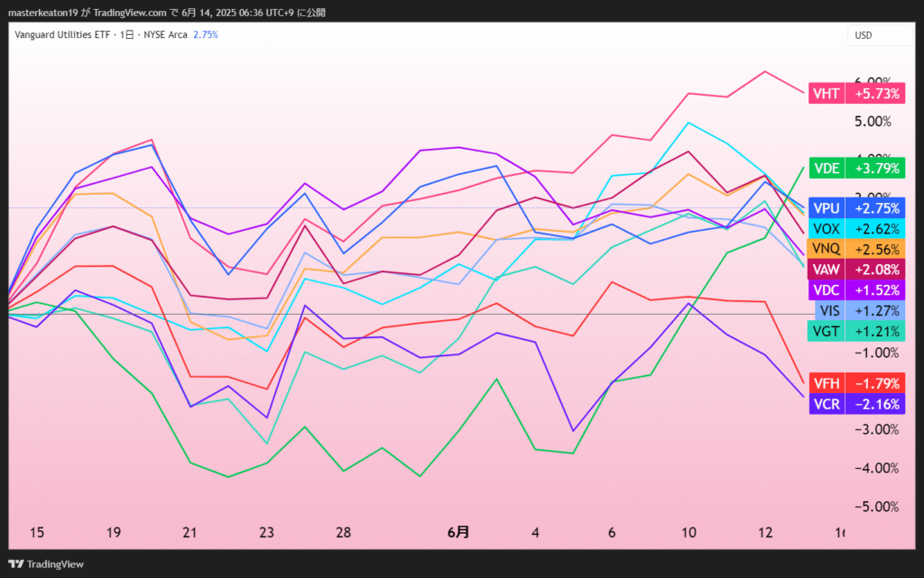924x578 pixels.
Task: Select the Vanguard Utilities ETF title
Action: tap(62, 35)
